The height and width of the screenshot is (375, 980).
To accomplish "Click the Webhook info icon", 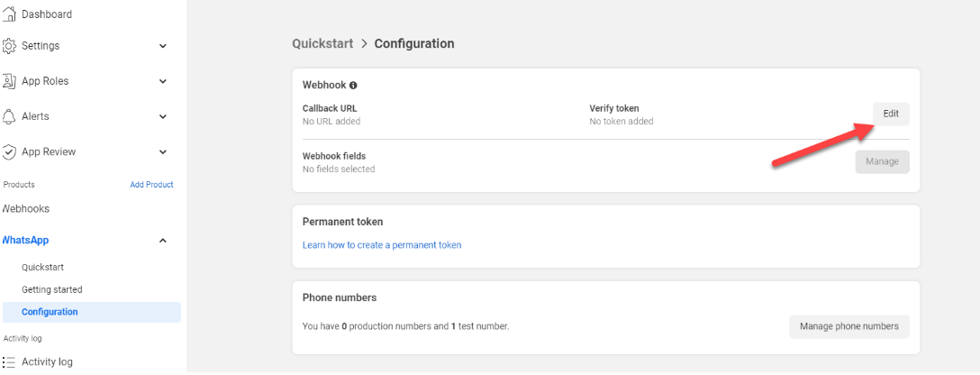I will pos(353,85).
